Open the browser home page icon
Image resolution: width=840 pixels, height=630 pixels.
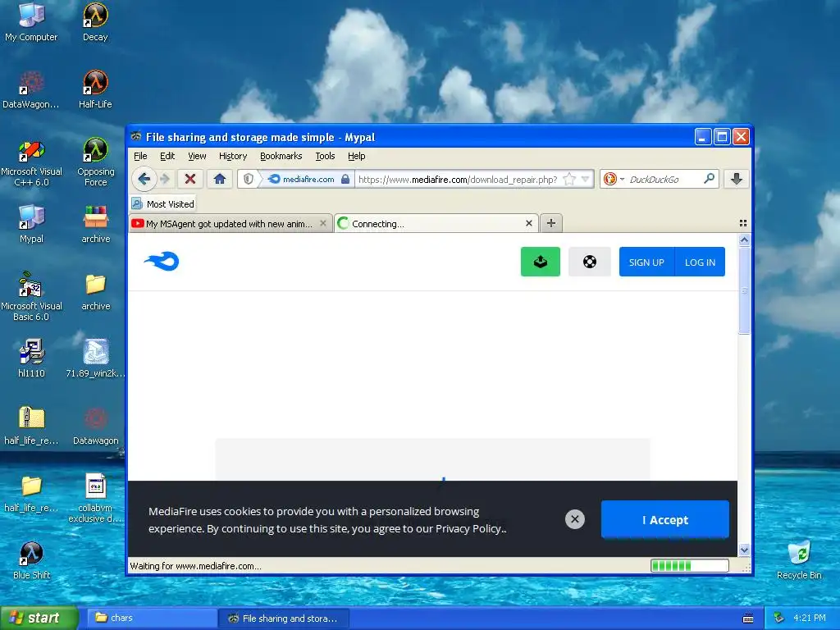coord(220,179)
